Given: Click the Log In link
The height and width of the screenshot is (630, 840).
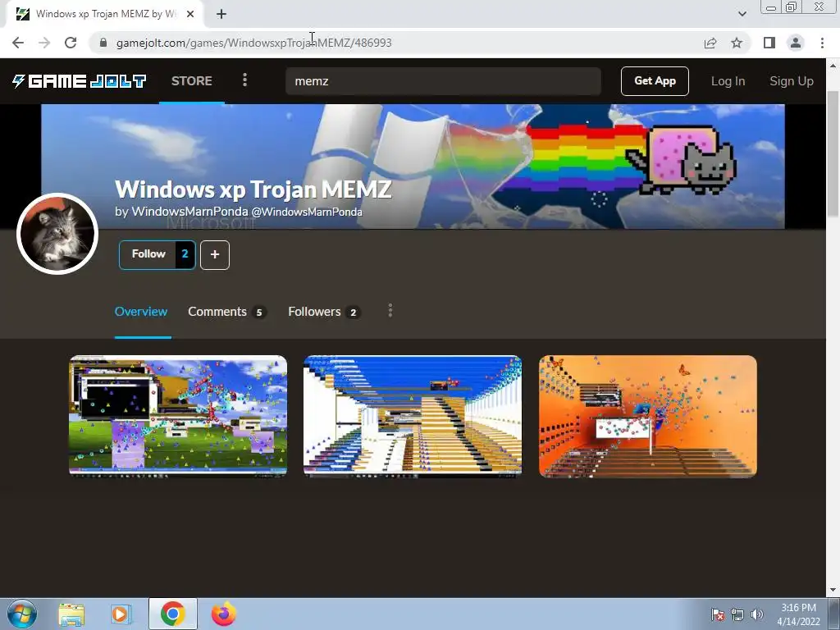Looking at the screenshot, I should pyautogui.click(x=728, y=81).
